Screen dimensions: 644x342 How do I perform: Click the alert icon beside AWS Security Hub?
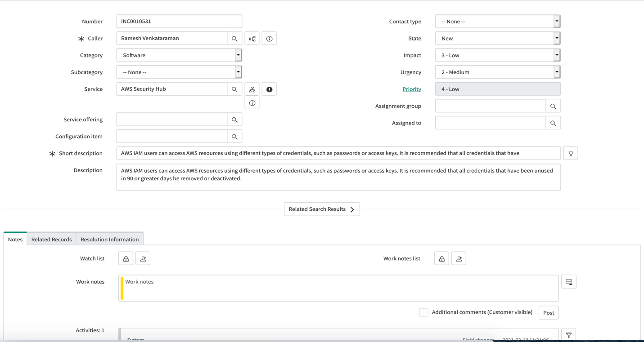[269, 89]
